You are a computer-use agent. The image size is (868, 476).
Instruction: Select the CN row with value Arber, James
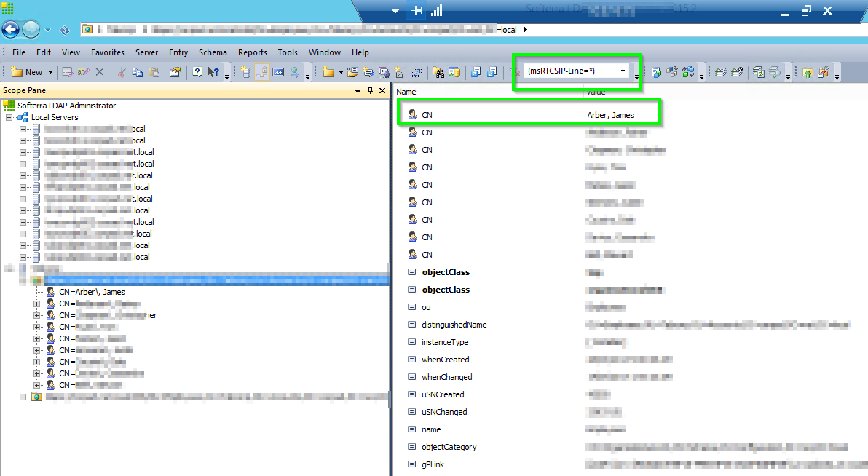click(529, 115)
